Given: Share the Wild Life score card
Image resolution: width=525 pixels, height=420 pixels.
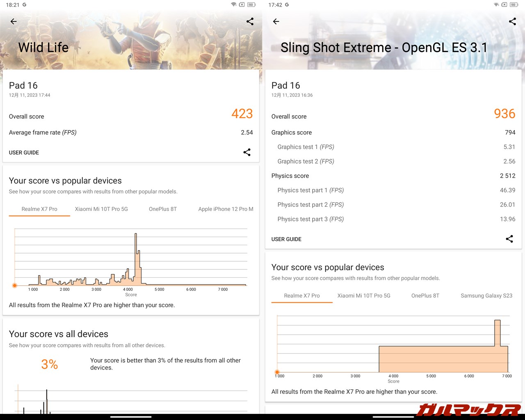Looking at the screenshot, I should (x=247, y=152).
